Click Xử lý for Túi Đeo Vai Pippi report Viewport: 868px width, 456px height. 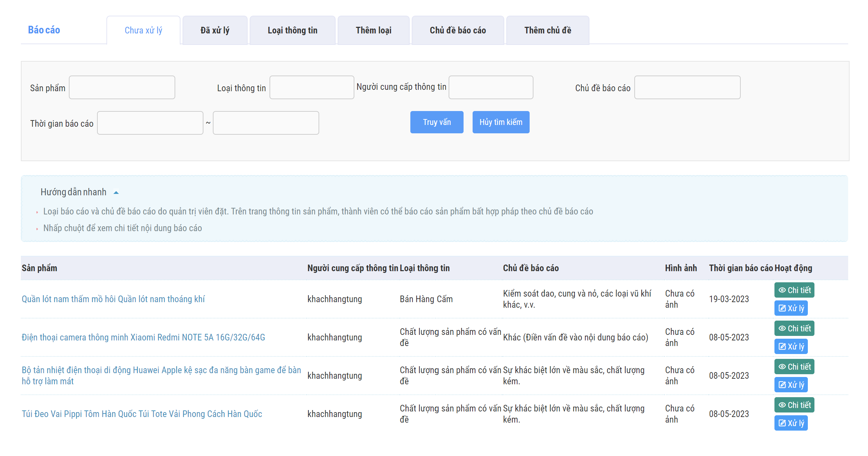pos(790,423)
